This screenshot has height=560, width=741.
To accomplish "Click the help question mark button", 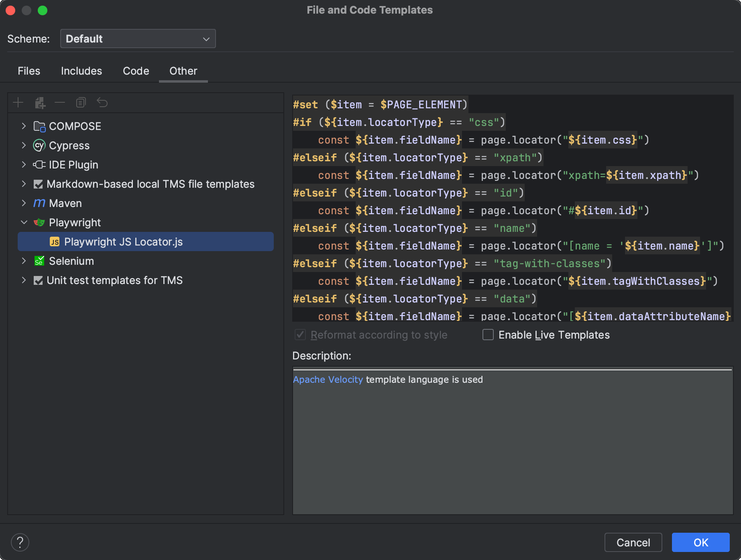I will tap(20, 542).
